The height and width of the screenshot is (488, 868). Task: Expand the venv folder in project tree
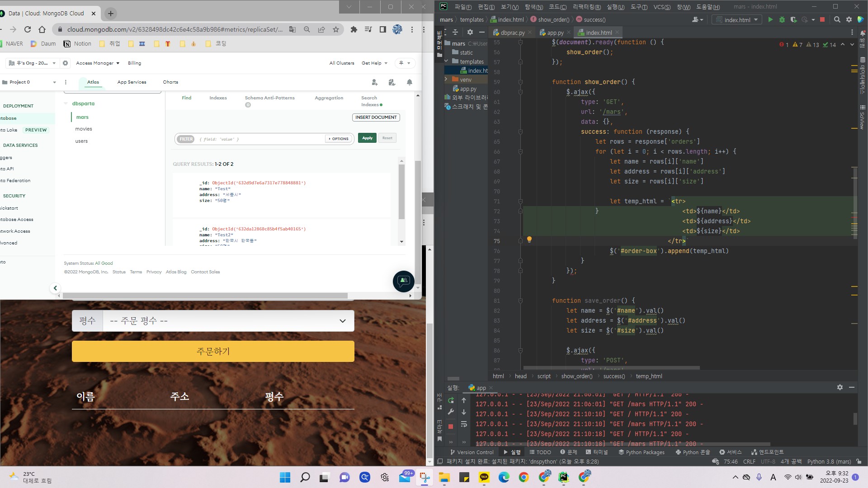(x=446, y=80)
